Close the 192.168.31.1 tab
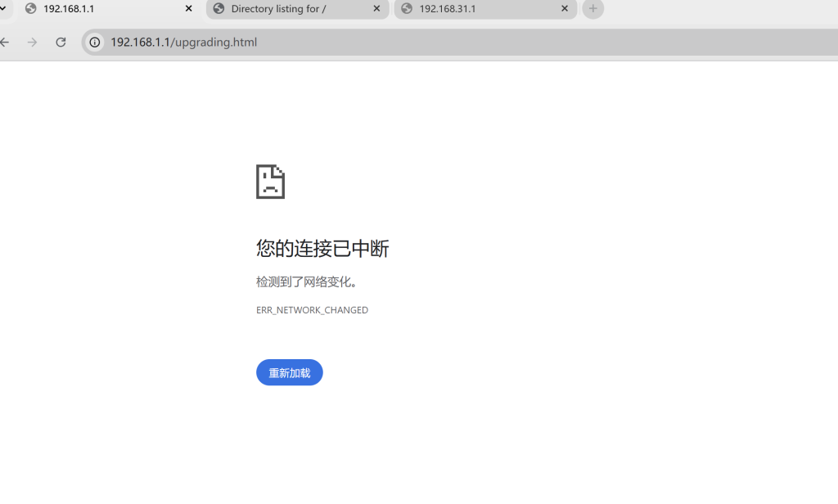This screenshot has height=504, width=838. 565,9
